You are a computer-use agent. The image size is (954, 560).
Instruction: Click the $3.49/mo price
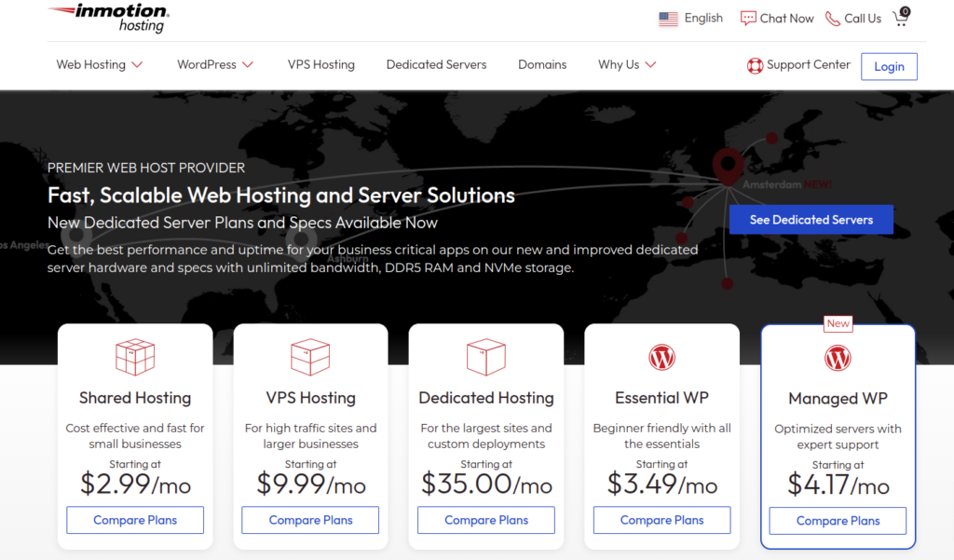[662, 485]
